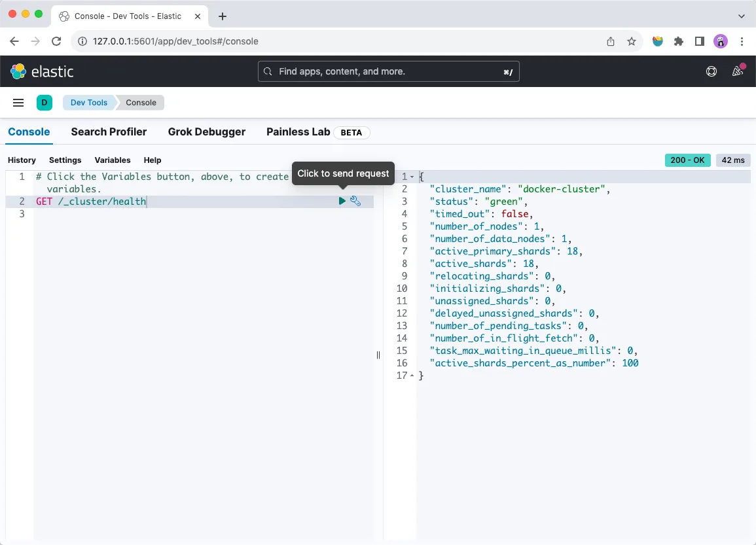This screenshot has height=545, width=756.
Task: Send the request with the green play icon
Action: 342,201
